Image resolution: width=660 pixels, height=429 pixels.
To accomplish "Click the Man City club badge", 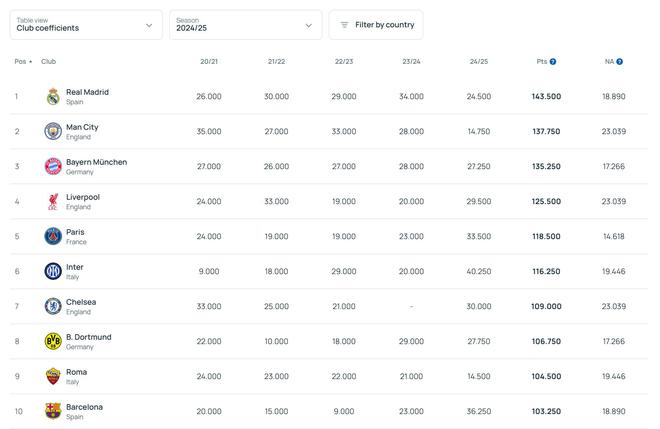I will click(x=53, y=132).
